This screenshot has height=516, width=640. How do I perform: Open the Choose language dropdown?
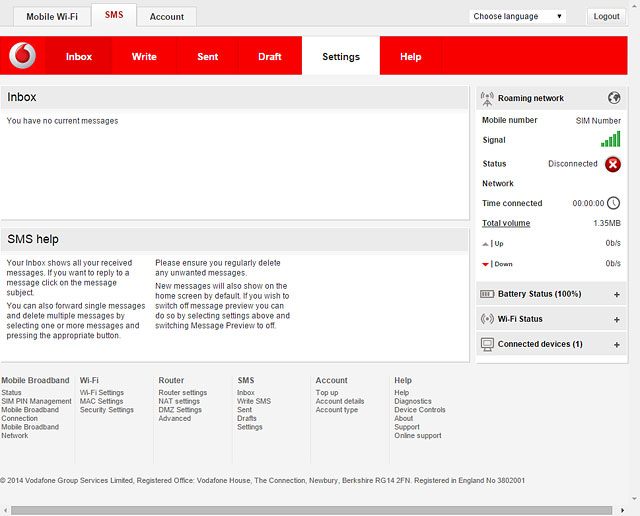(518, 16)
